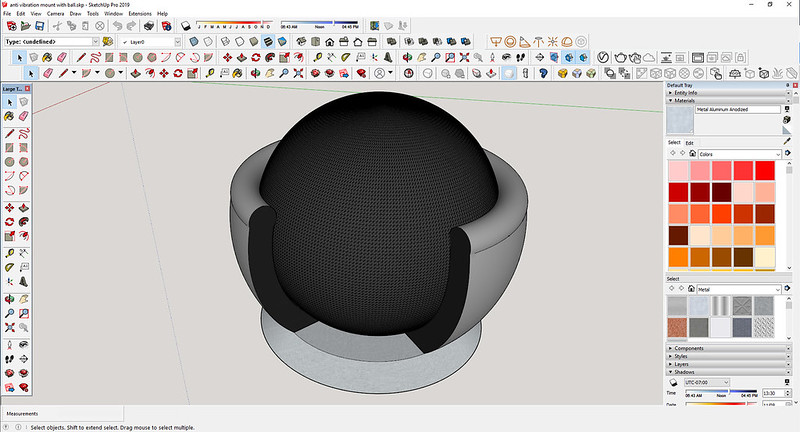Toggle Hidden Line face style
800x432 pixels.
coord(239,41)
